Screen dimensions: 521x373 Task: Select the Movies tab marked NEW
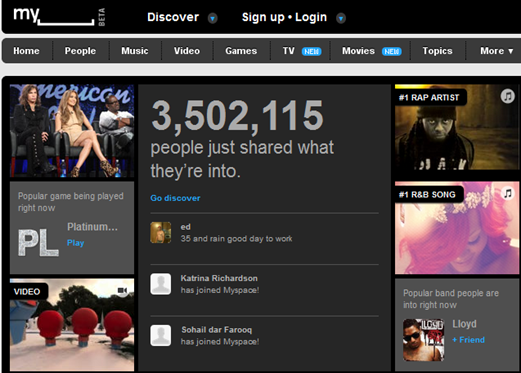click(x=372, y=51)
